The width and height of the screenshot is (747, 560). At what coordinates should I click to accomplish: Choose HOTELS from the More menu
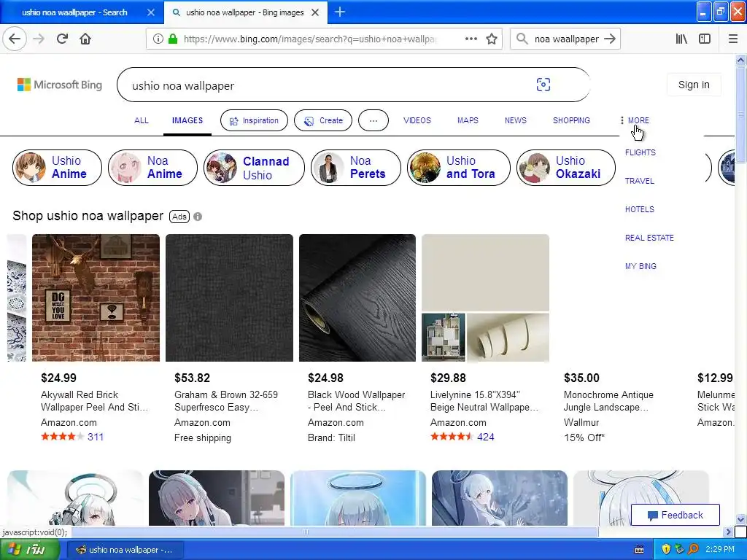pyautogui.click(x=639, y=209)
